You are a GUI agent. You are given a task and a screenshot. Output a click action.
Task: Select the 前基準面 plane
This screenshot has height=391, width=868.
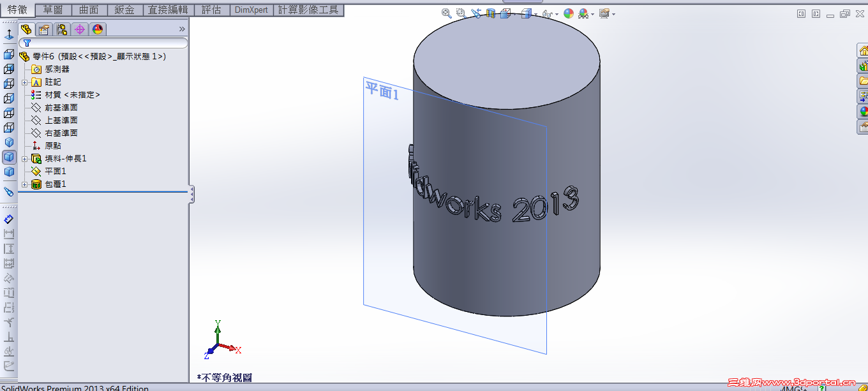coord(55,107)
